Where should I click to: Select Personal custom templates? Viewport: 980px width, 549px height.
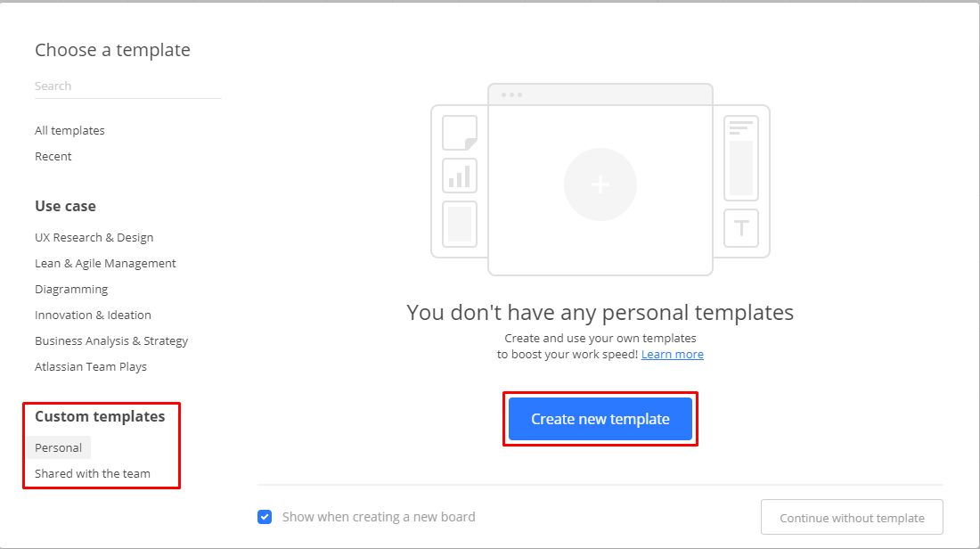59,447
